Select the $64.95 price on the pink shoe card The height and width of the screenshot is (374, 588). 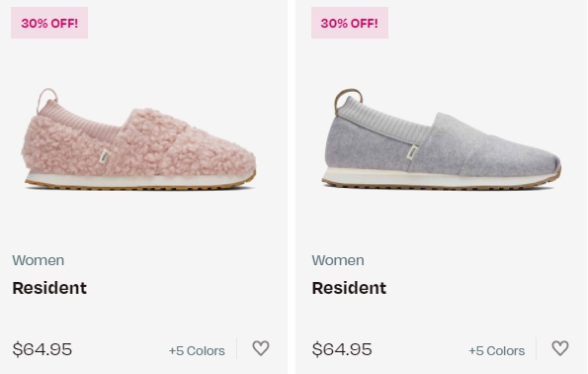point(42,349)
